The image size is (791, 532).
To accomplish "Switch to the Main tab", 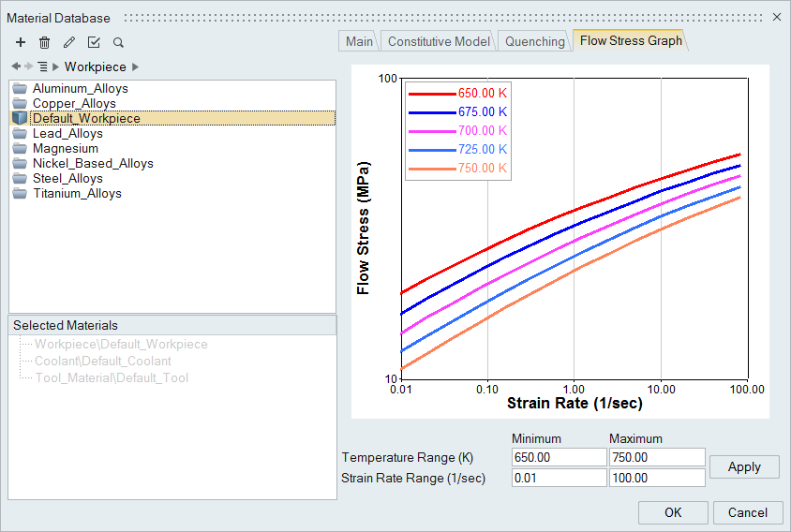I will point(359,41).
